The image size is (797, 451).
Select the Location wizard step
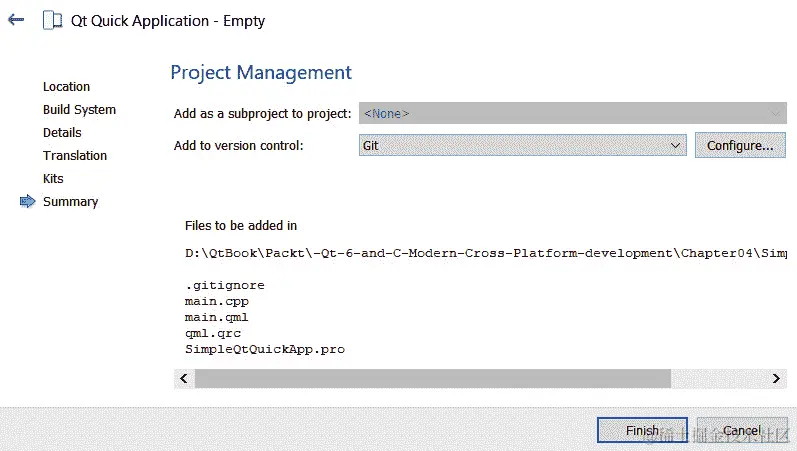pos(67,86)
